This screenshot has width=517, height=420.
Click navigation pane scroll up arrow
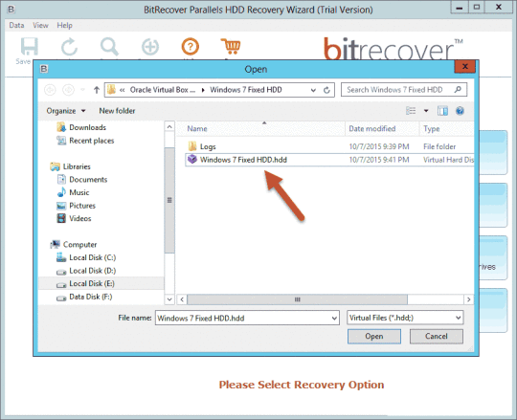(169, 127)
